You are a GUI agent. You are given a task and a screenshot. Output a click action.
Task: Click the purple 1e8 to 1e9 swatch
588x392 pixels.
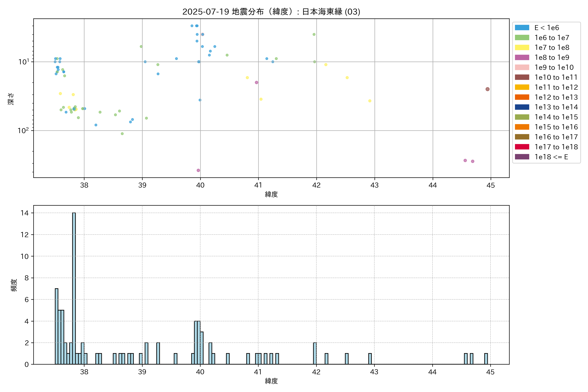click(522, 57)
